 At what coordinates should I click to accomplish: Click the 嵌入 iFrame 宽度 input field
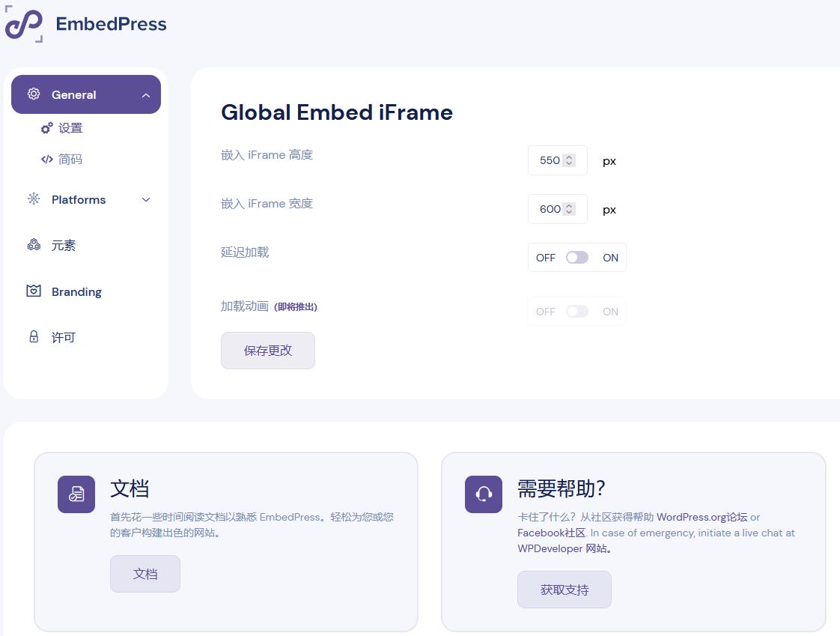point(550,209)
